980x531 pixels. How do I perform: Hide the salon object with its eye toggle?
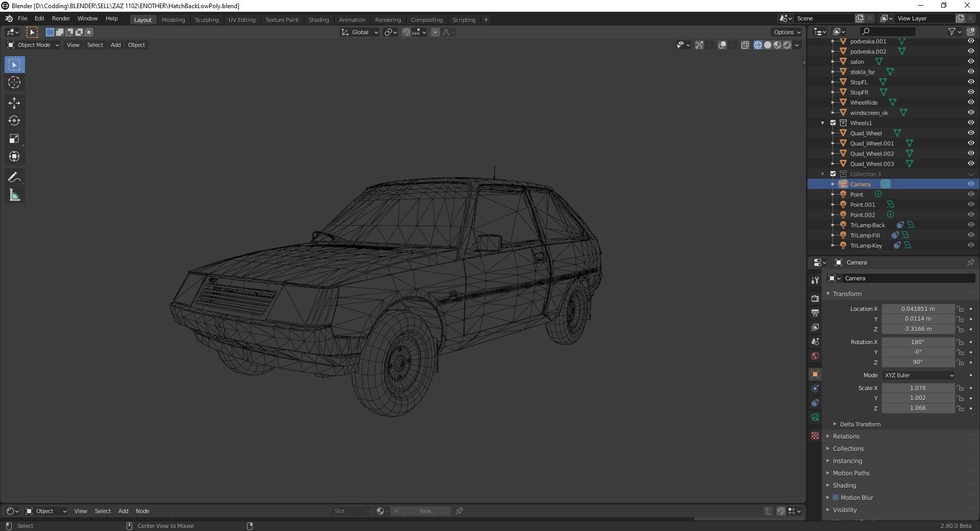pos(970,61)
